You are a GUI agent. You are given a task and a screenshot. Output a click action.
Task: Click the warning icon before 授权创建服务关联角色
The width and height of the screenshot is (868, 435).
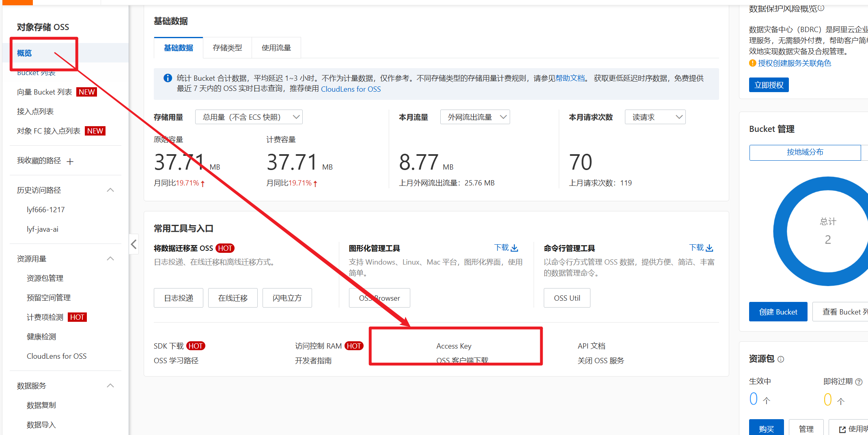[x=752, y=63]
